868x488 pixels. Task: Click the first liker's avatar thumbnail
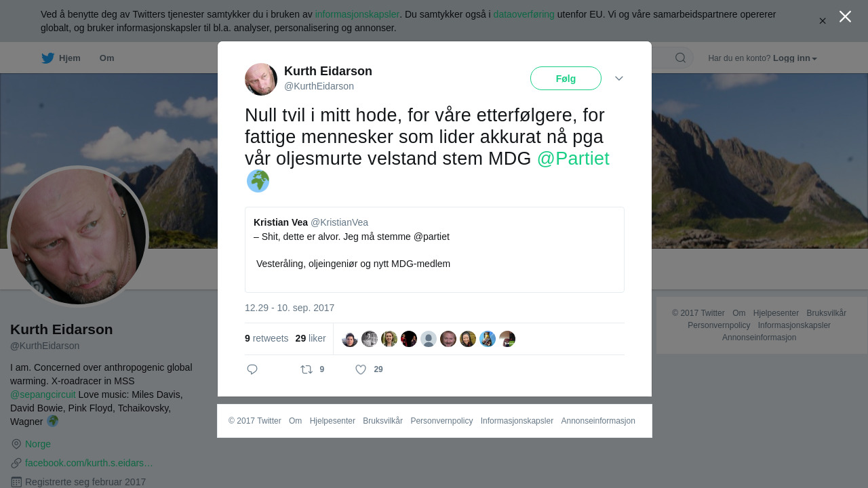click(350, 339)
